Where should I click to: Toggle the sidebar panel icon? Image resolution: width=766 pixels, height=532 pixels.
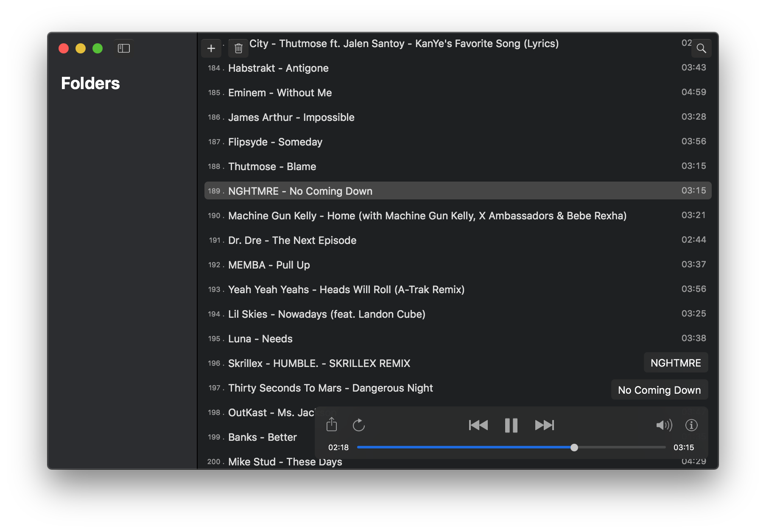123,48
